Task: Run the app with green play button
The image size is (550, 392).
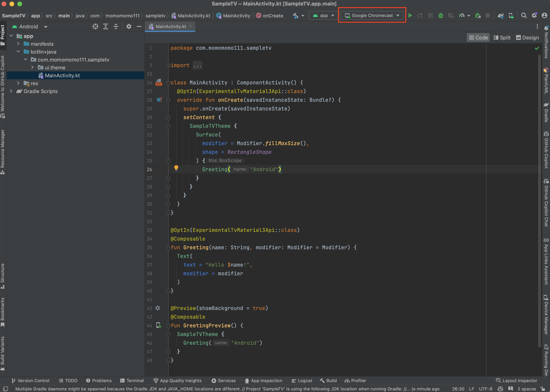Action: 410,15
